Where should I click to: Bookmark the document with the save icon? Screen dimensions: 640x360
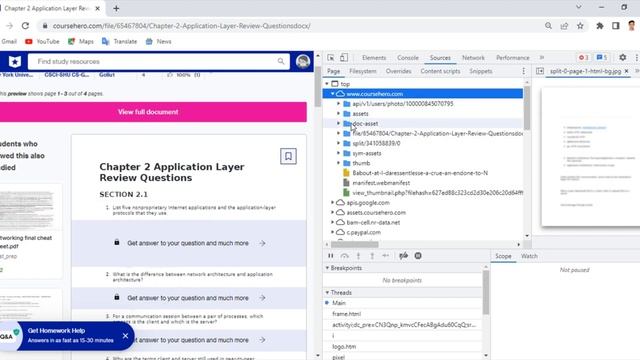[288, 156]
